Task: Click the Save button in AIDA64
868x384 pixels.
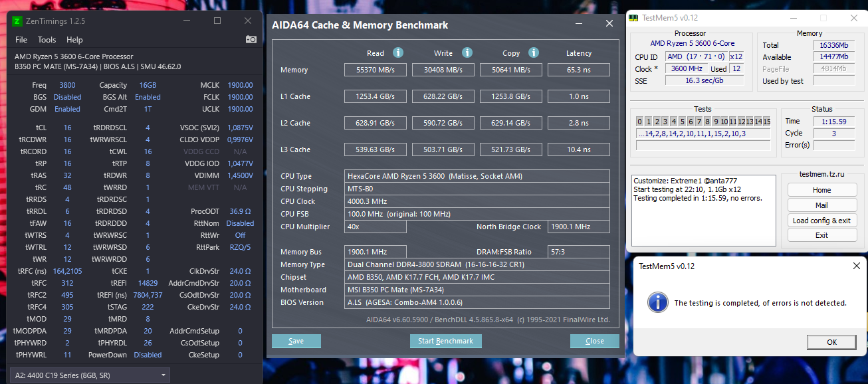Action: point(296,341)
